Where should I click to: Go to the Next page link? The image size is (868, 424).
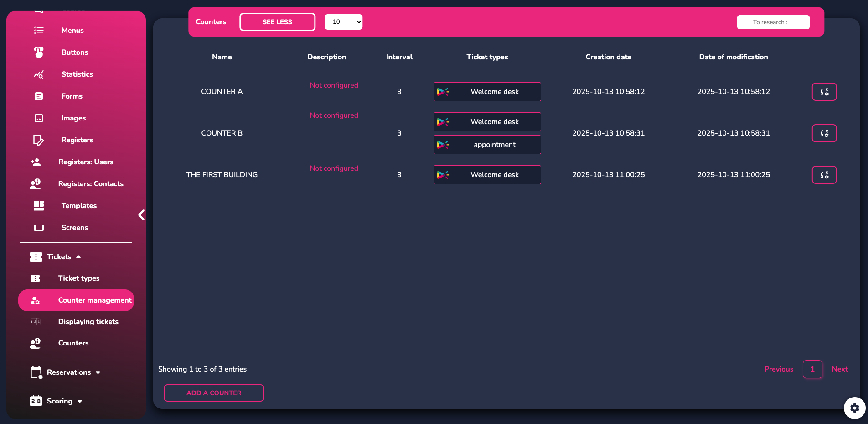839,369
